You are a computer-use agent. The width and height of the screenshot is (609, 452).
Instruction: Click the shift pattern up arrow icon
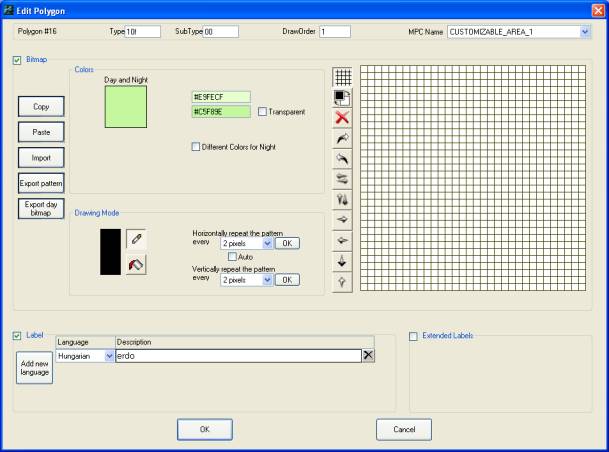tap(343, 283)
